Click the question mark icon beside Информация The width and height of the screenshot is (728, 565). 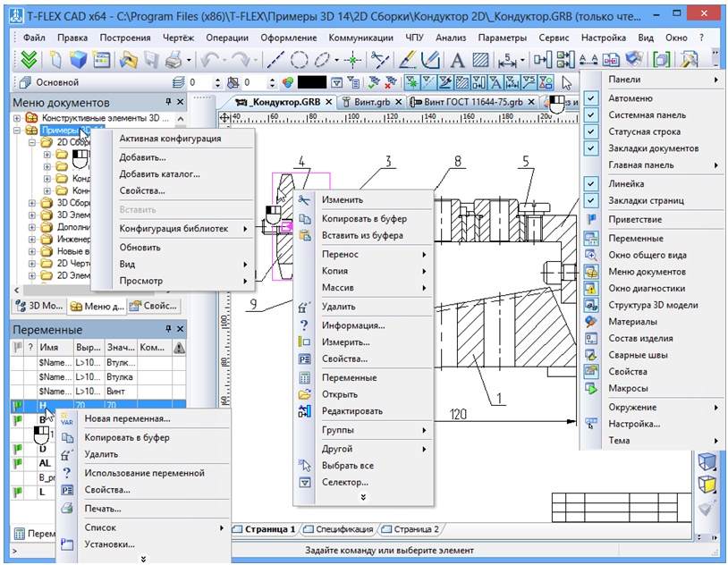tap(304, 325)
